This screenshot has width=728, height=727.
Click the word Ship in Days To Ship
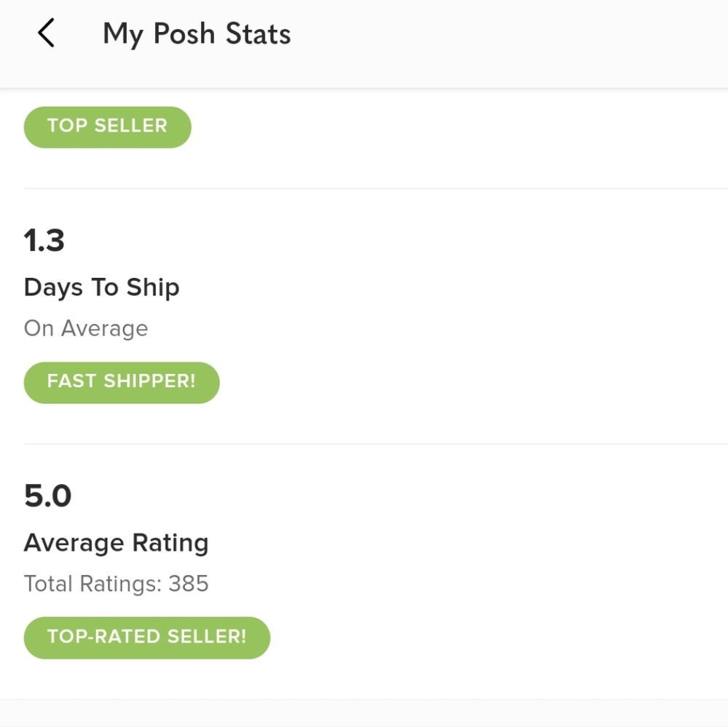coord(153,287)
